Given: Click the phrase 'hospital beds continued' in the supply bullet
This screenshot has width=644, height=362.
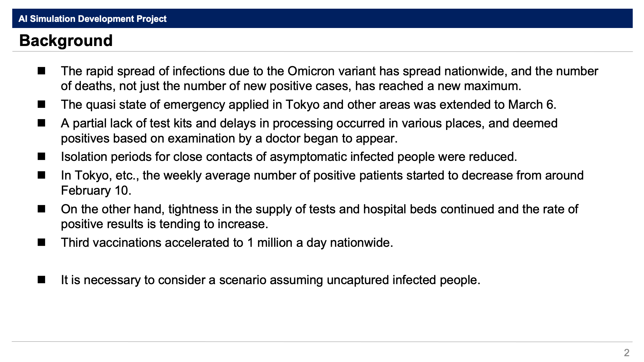Looking at the screenshot, I should click(x=429, y=209).
